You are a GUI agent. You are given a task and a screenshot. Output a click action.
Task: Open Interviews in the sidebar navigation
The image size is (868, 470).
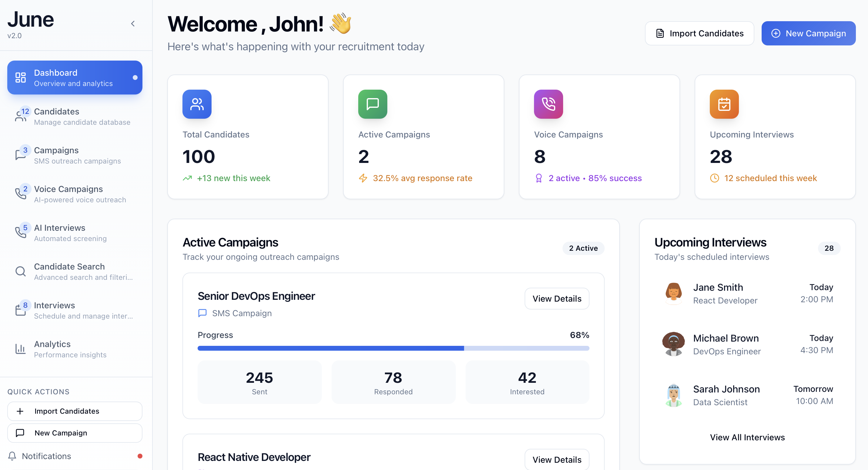75,310
